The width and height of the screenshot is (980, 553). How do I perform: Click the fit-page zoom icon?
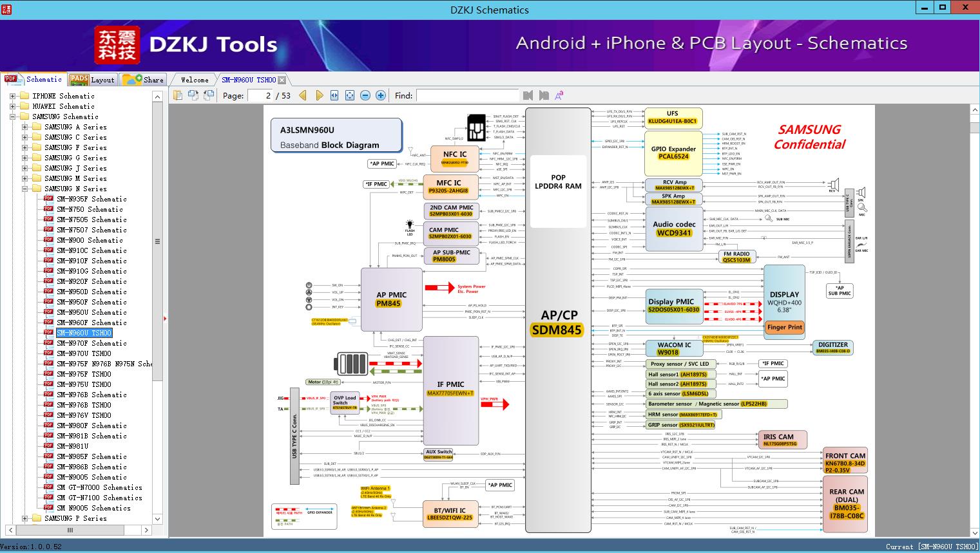pos(350,95)
